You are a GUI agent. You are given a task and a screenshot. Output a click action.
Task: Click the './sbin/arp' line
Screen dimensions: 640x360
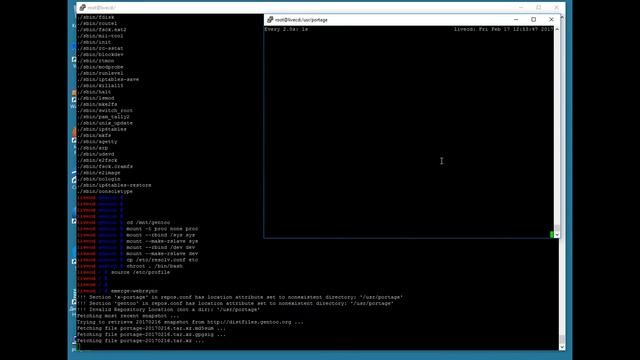point(93,148)
